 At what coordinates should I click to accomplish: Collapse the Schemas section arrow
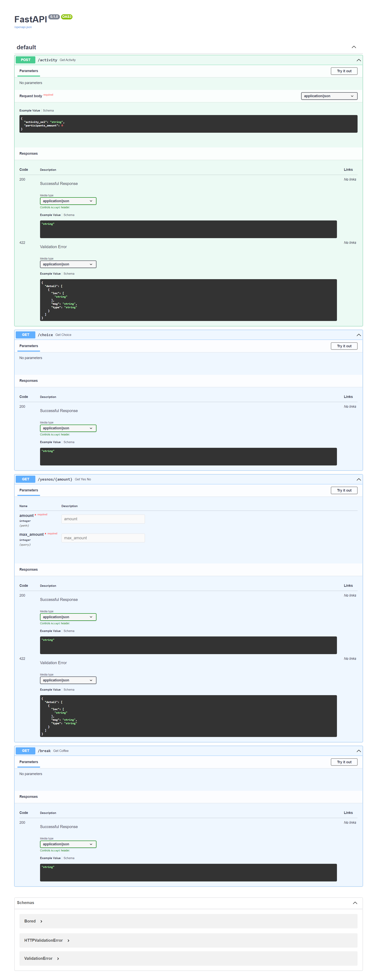coord(355,902)
